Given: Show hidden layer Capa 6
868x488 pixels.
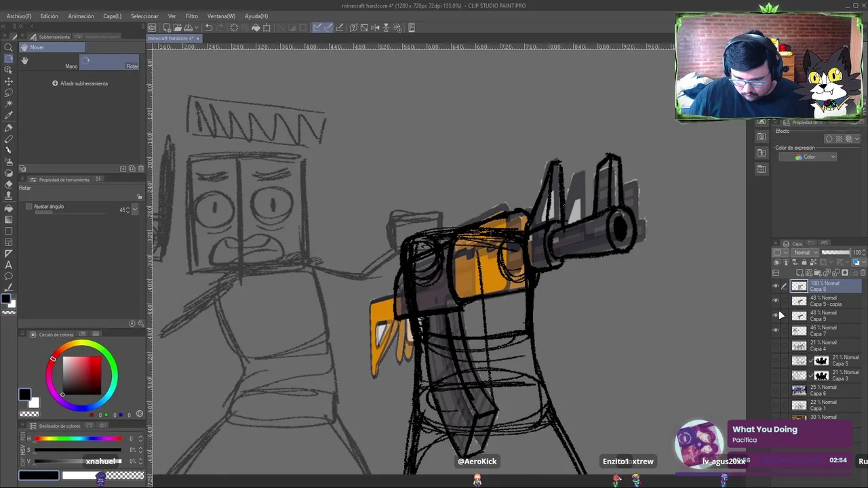Looking at the screenshot, I should click(776, 390).
